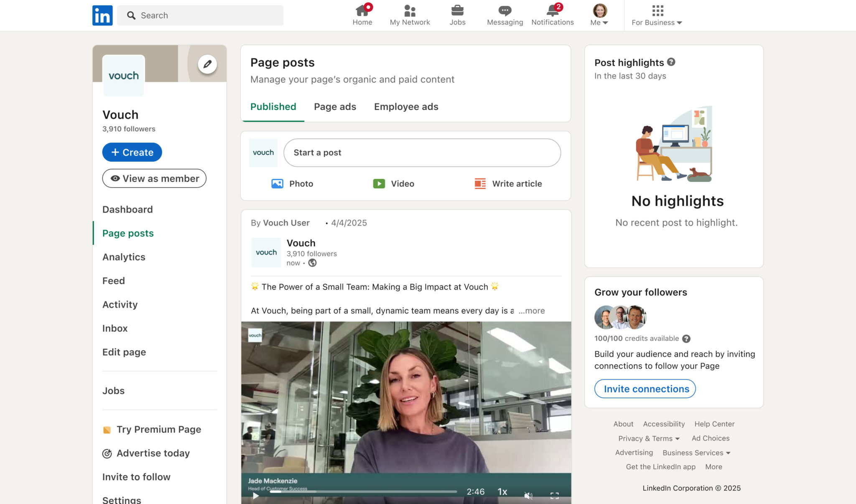856x504 pixels.
Task: Click the blue Create button
Action: tap(132, 152)
